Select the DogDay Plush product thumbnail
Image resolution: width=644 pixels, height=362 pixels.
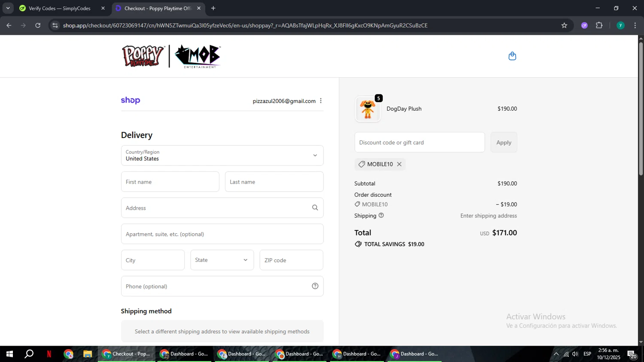[368, 109]
